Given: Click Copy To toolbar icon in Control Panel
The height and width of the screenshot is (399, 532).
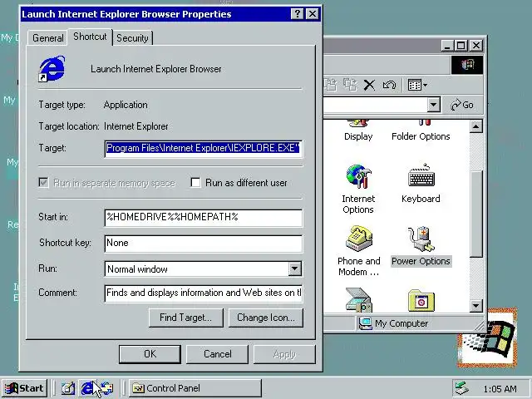Looking at the screenshot, I should [349, 85].
